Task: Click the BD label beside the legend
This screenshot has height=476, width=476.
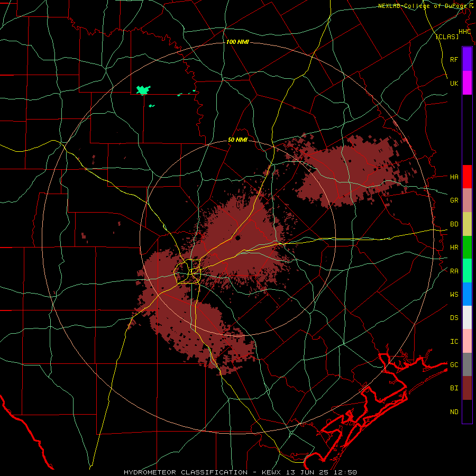Action: pyautogui.click(x=454, y=224)
